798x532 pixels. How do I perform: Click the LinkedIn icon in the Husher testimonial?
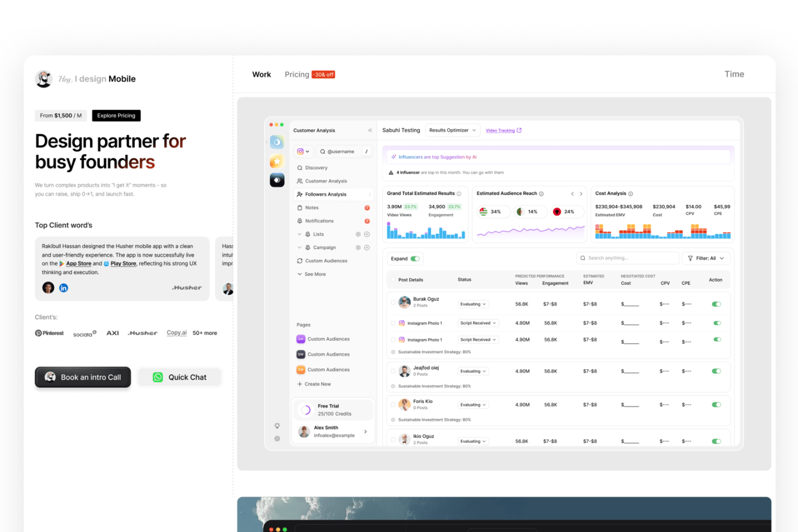tap(64, 288)
